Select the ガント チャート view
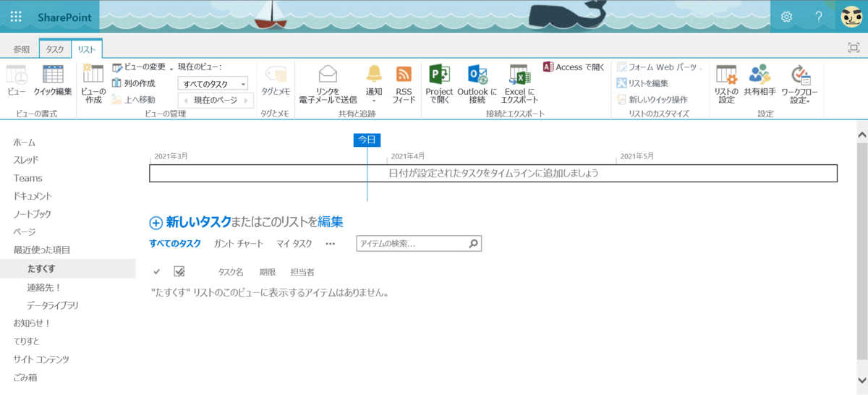 click(x=239, y=244)
